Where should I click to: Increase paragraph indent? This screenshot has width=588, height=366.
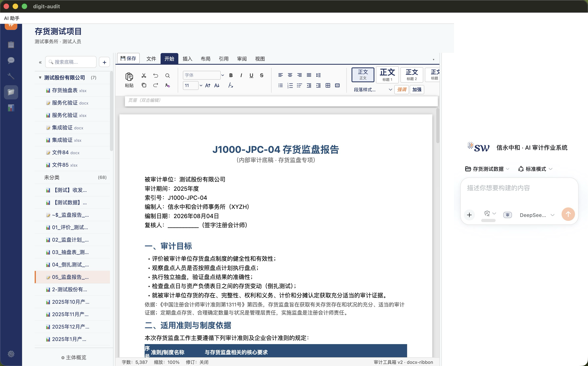[318, 85]
